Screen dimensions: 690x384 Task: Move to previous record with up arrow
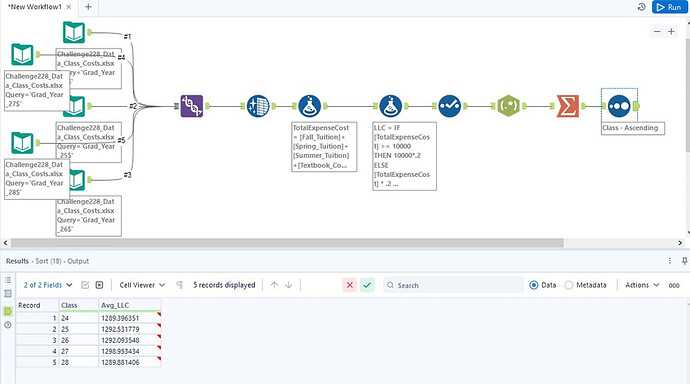point(274,285)
